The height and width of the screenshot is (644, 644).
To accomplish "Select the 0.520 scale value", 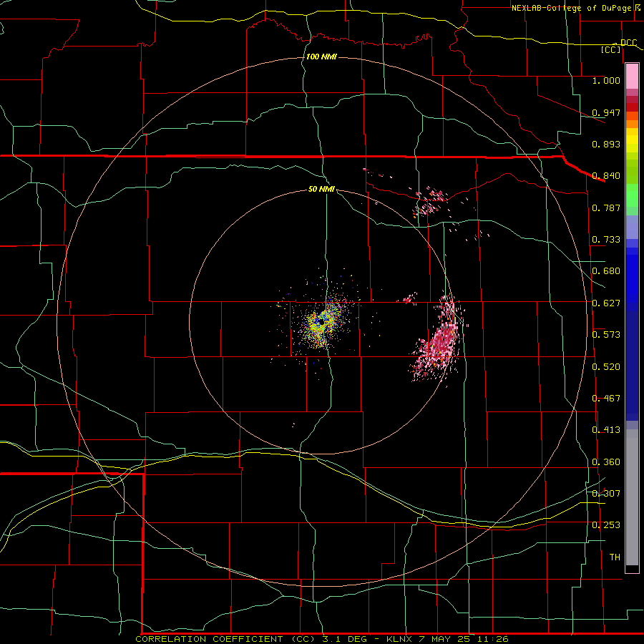I will [x=606, y=367].
